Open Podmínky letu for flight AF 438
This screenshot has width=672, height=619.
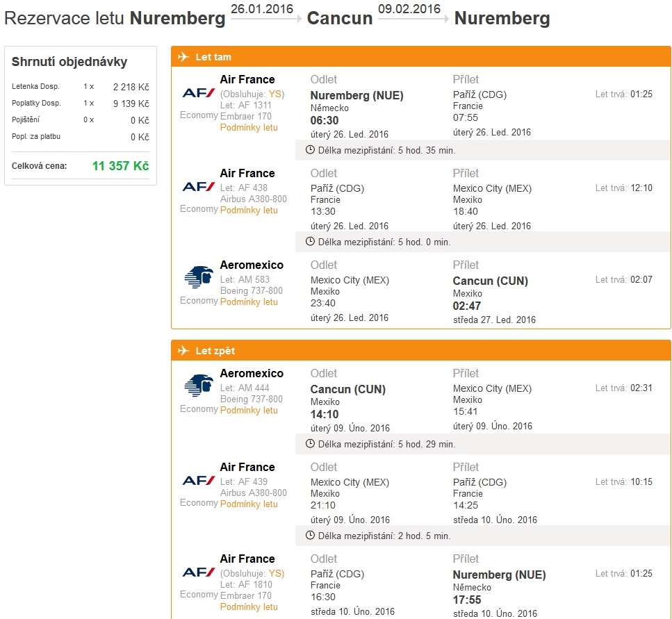click(x=249, y=210)
